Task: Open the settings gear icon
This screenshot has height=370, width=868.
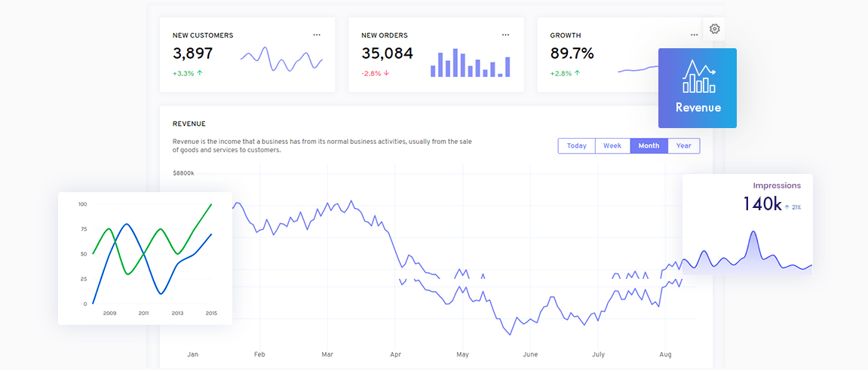Action: point(715,29)
